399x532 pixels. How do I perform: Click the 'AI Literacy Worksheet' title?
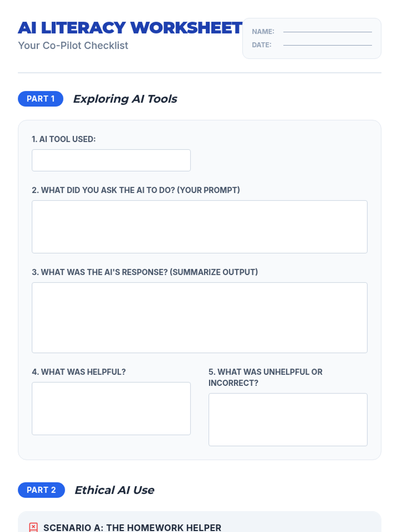(130, 28)
